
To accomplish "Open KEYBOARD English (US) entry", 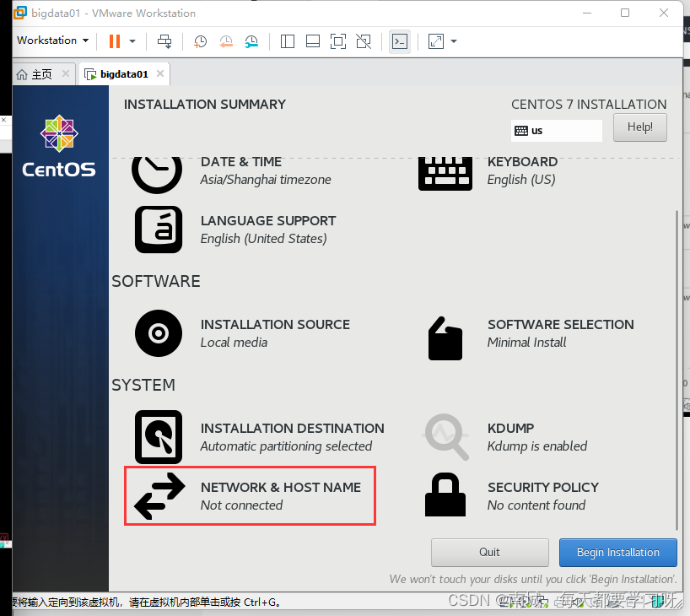I will tap(522, 170).
